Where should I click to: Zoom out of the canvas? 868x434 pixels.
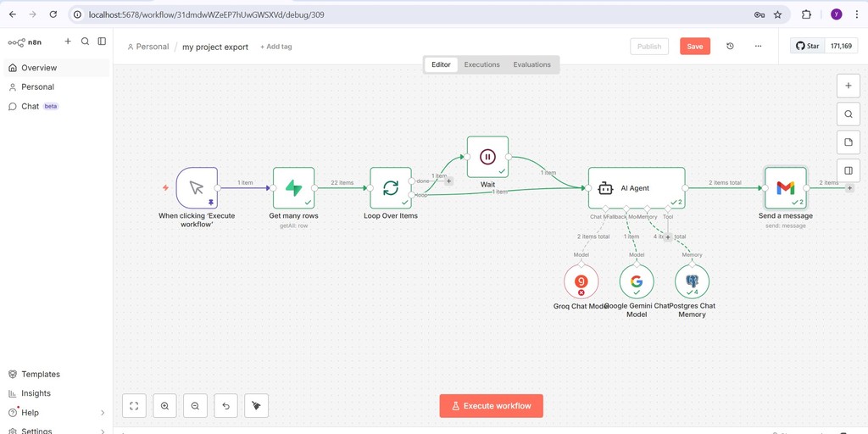click(x=195, y=406)
